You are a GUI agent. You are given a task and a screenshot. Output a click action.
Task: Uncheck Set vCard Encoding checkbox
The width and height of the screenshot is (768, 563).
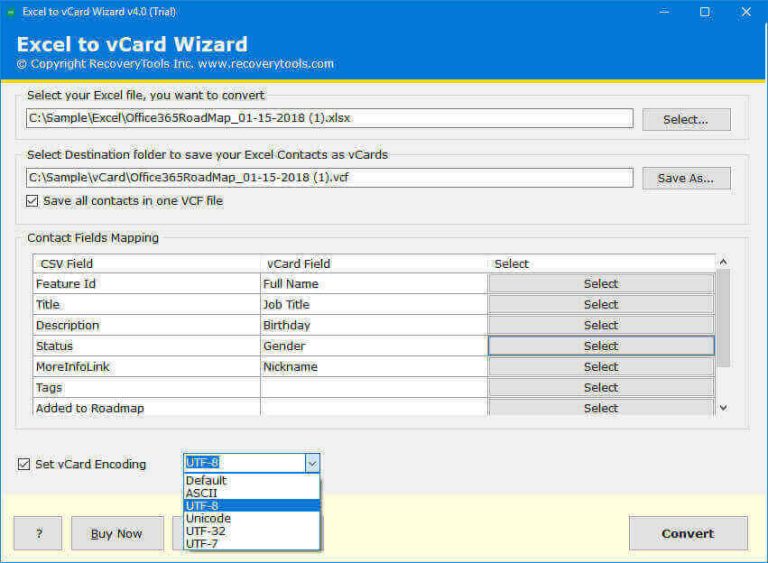pyautogui.click(x=23, y=464)
